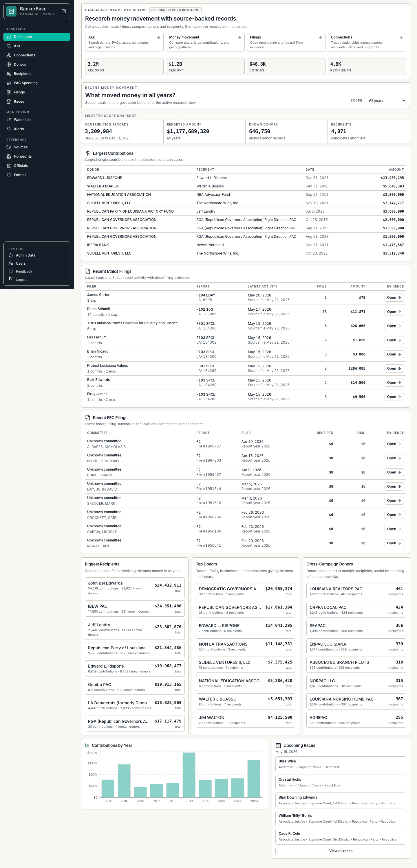Click the Watchlists list icon

point(9,120)
